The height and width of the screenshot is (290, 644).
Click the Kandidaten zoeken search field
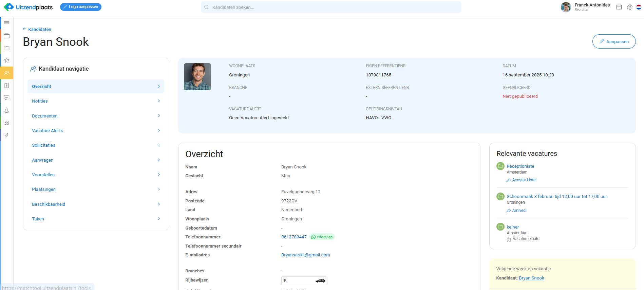tap(331, 7)
